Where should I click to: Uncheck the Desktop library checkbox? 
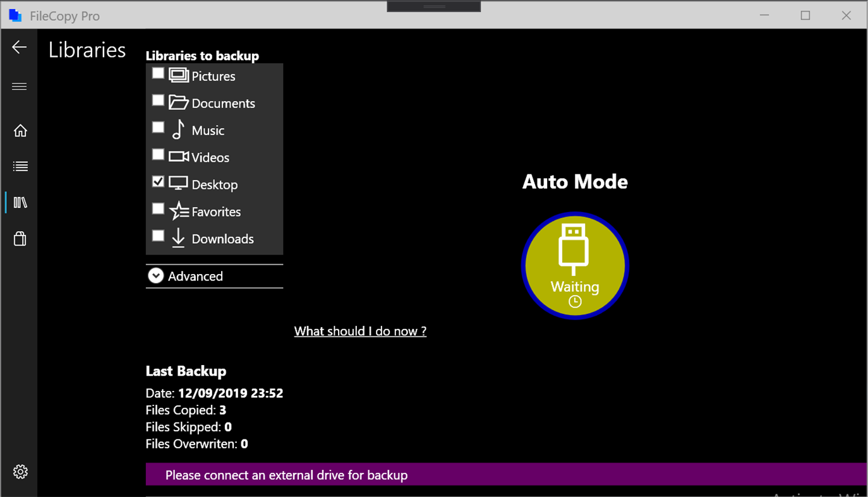point(157,181)
